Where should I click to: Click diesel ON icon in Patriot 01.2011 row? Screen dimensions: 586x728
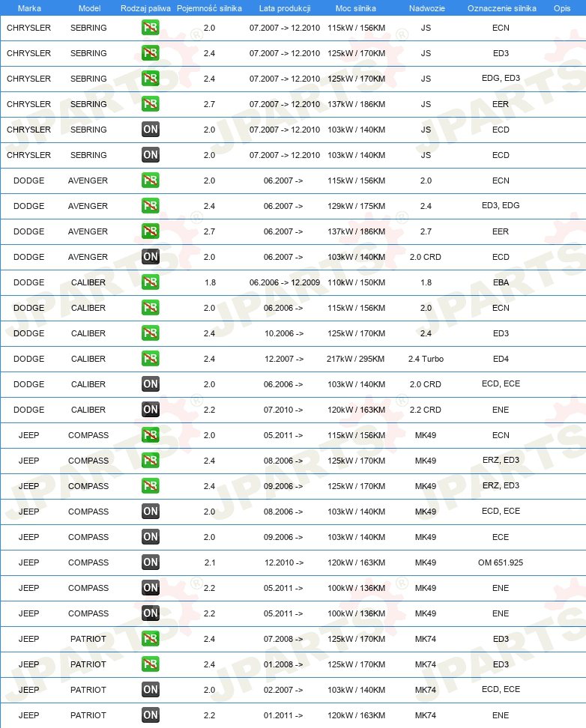pyautogui.click(x=150, y=715)
